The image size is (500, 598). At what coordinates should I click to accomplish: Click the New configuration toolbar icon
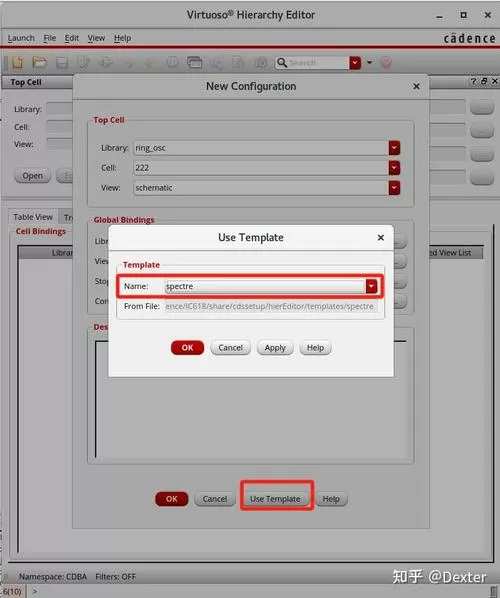click(x=18, y=62)
